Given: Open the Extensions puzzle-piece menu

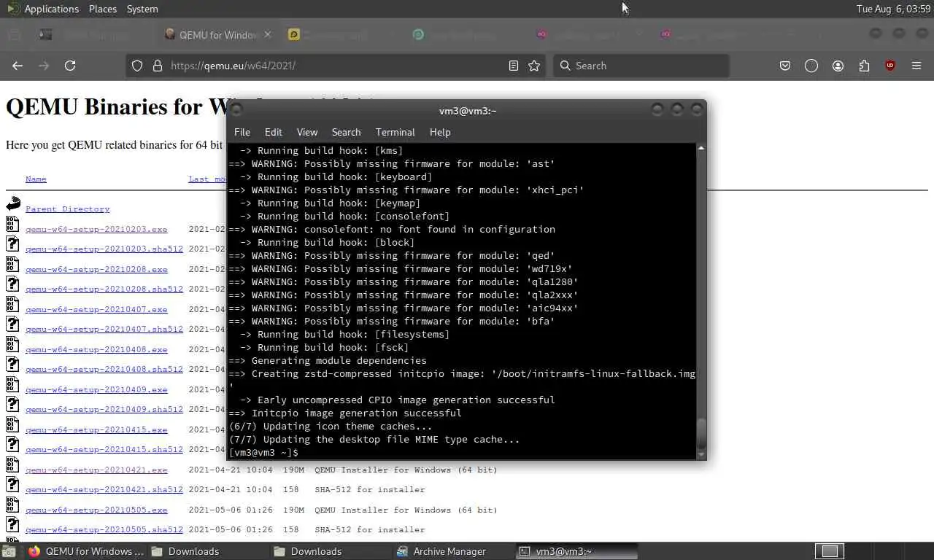Looking at the screenshot, I should (864, 66).
